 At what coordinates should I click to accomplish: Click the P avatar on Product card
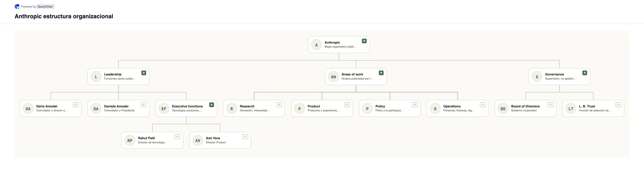(x=299, y=109)
